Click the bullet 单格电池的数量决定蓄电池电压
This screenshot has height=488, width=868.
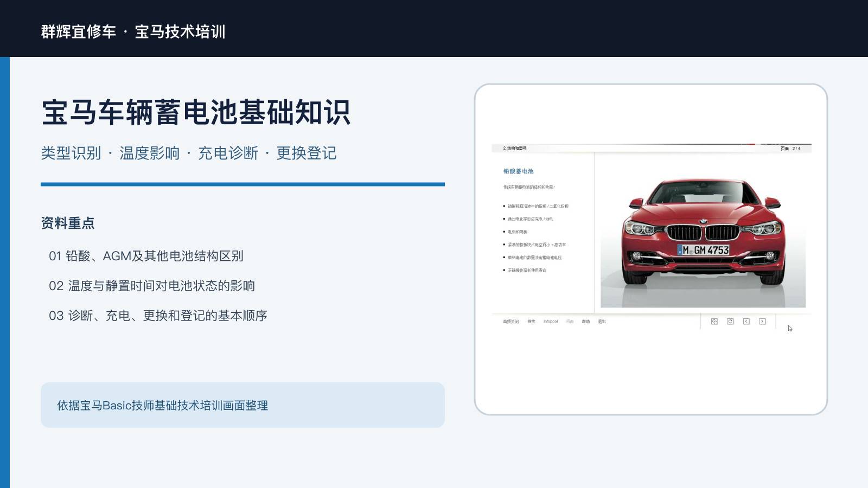point(534,258)
